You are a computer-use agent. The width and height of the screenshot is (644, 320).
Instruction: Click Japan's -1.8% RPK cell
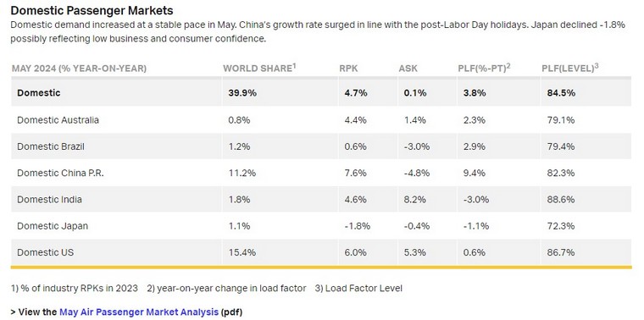pyautogui.click(x=358, y=226)
